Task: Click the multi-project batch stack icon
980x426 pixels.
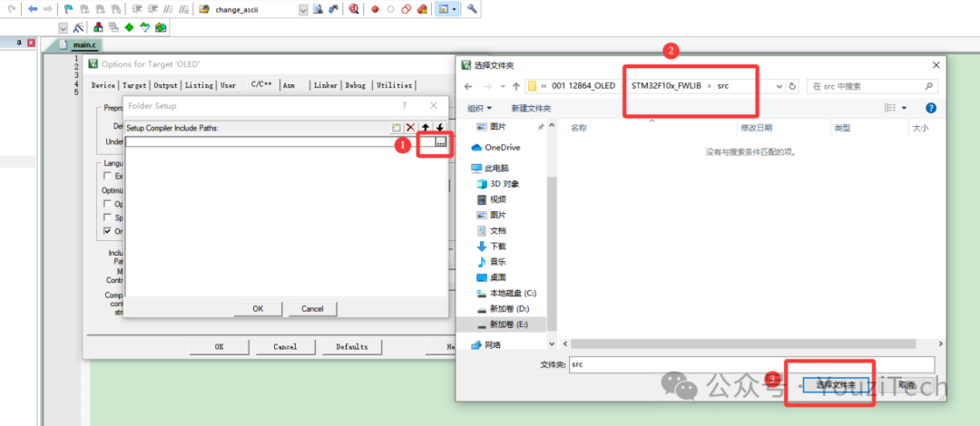Action: [113, 27]
